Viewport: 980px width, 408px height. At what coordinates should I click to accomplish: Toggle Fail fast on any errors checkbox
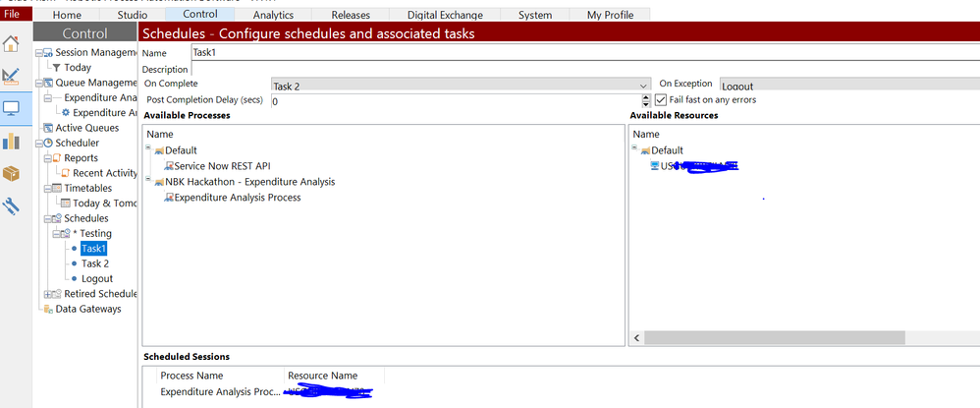(661, 100)
